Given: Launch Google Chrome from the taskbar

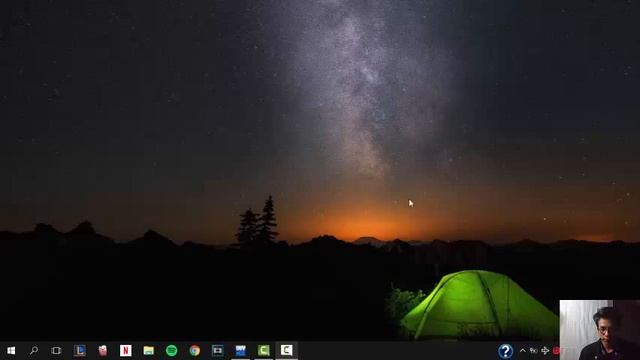Looking at the screenshot, I should (195, 350).
